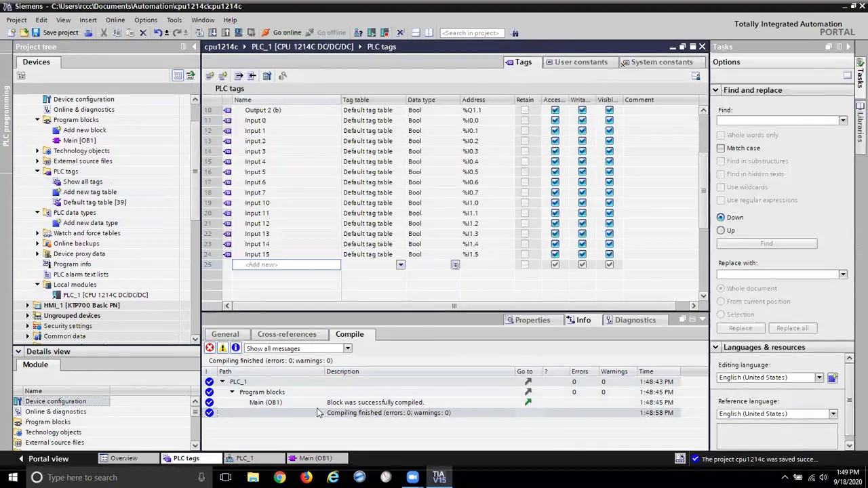
Task: Click the download to device icon
Action: 212,33
